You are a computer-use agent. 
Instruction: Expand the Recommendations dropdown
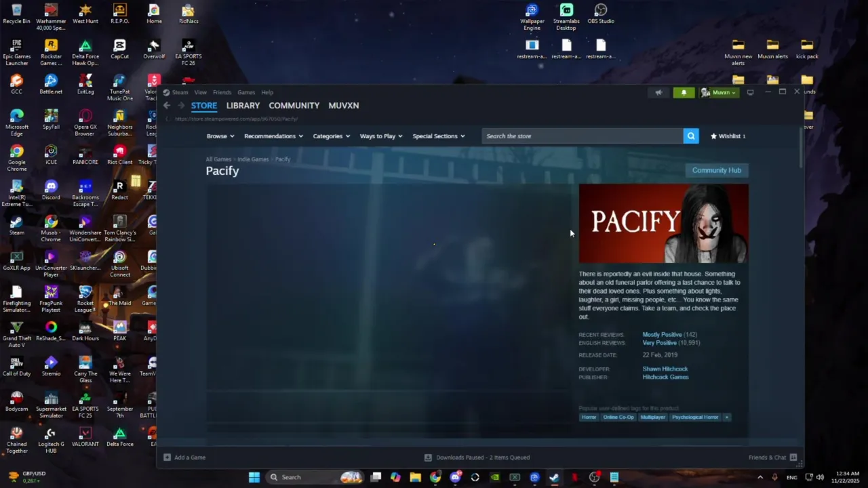tap(273, 136)
